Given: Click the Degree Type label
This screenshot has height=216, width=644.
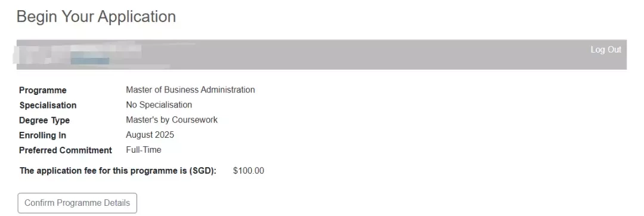Looking at the screenshot, I should click(x=44, y=121).
